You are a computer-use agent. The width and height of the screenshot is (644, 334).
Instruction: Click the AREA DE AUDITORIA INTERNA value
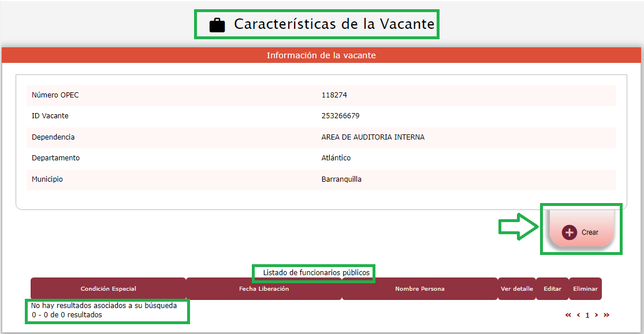(x=373, y=137)
